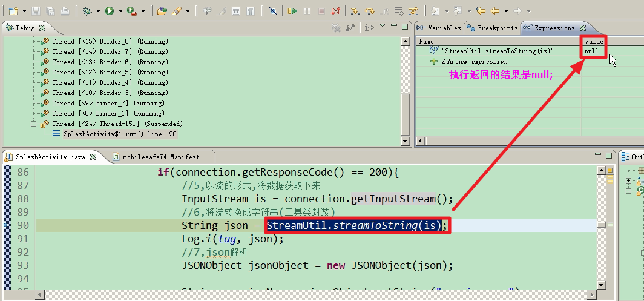Screen dimensions: 644x301
Task: Open the Previous Annotation dropdown arrow
Action: pyautogui.click(x=469, y=12)
